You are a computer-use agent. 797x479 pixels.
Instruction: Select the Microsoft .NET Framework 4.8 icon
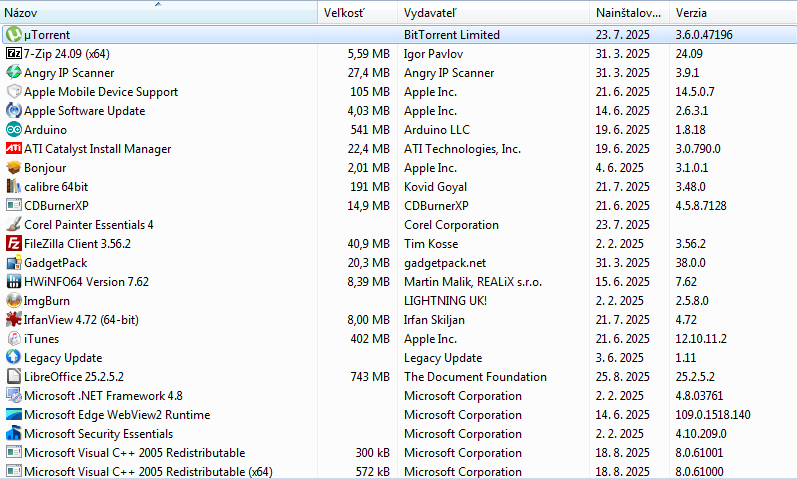14,396
